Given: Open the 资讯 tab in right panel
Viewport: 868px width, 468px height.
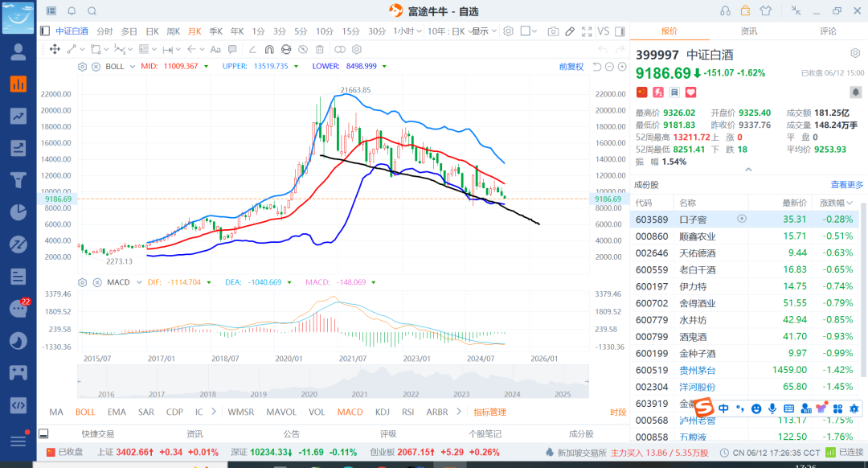Looking at the screenshot, I should coord(748,31).
